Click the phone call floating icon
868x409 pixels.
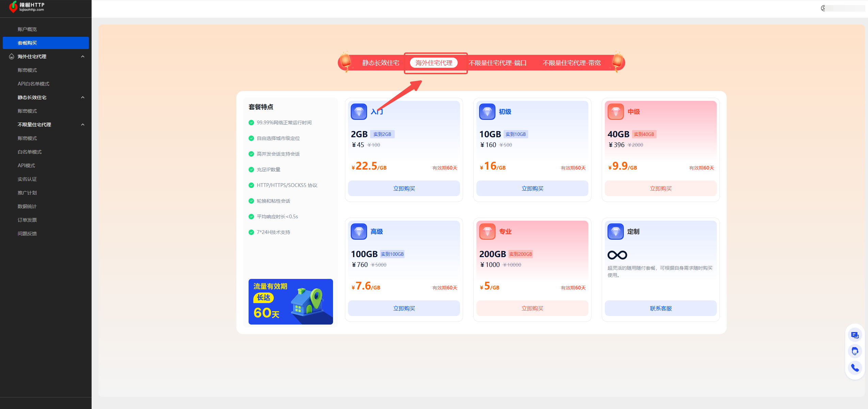[x=855, y=367]
